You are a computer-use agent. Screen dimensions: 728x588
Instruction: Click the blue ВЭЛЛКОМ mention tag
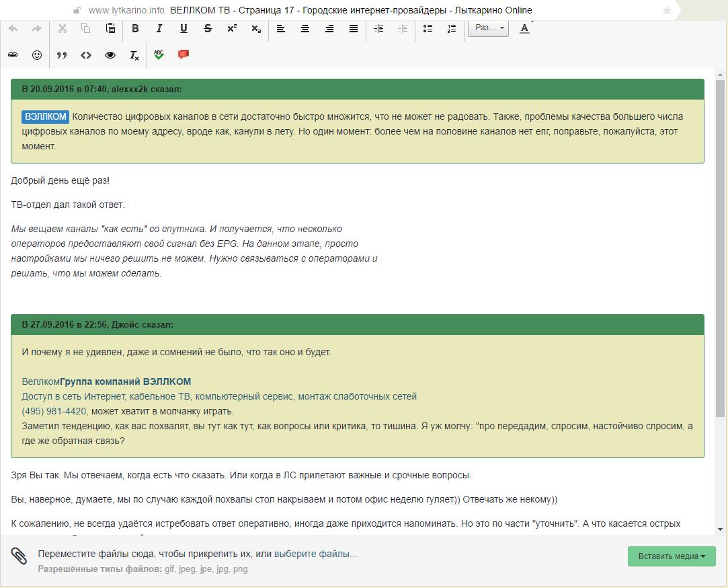46,116
